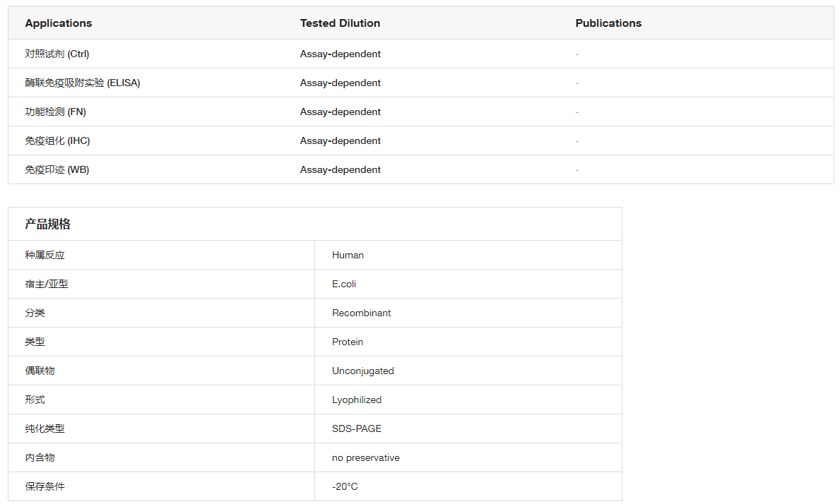Click the 免疫组化 (IHC) application
The width and height of the screenshot is (840, 504).
click(x=57, y=140)
